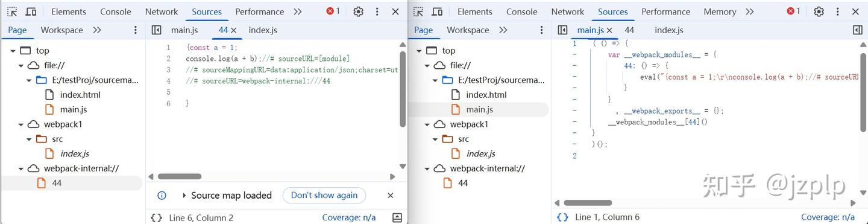Click horizontal scrollbar in left editor
868x224 pixels.
(x=179, y=176)
